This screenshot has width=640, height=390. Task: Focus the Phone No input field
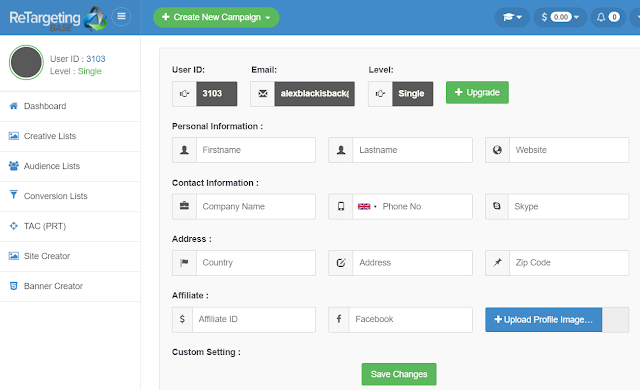tap(427, 206)
